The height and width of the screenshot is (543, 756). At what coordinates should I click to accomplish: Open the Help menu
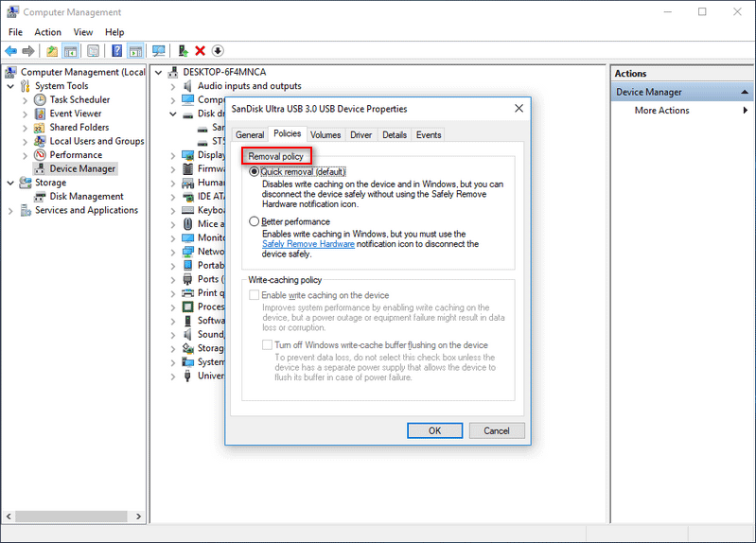114,32
